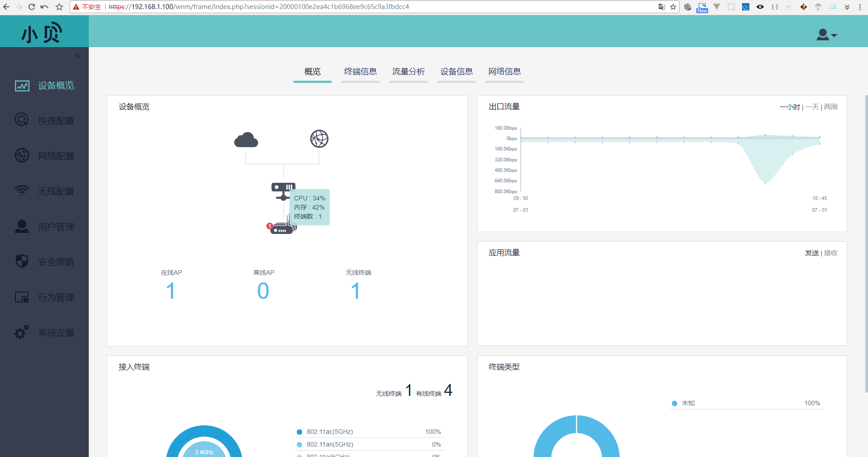The image size is (868, 457).
Task: Click the AP router icon with red badge
Action: click(283, 227)
